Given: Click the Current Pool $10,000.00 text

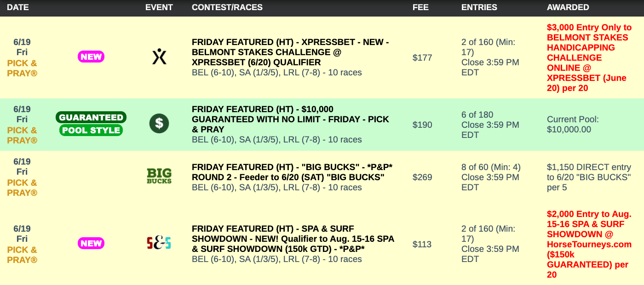Looking at the screenshot, I should [572, 125].
